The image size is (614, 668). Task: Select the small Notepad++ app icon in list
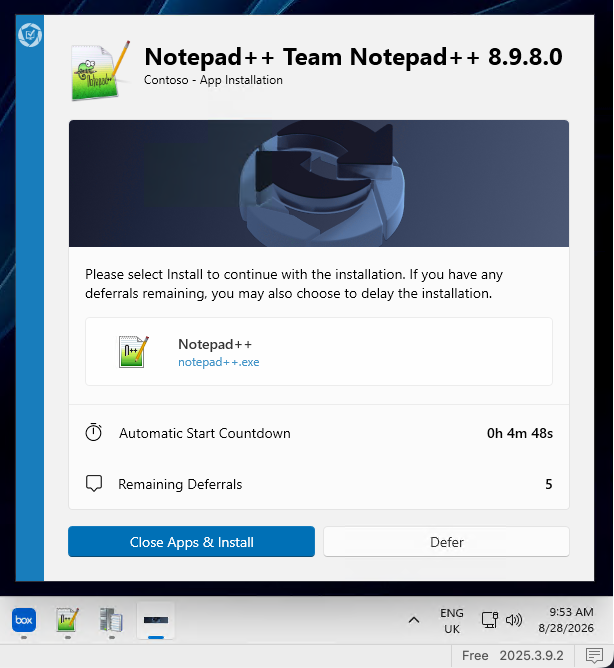click(134, 351)
